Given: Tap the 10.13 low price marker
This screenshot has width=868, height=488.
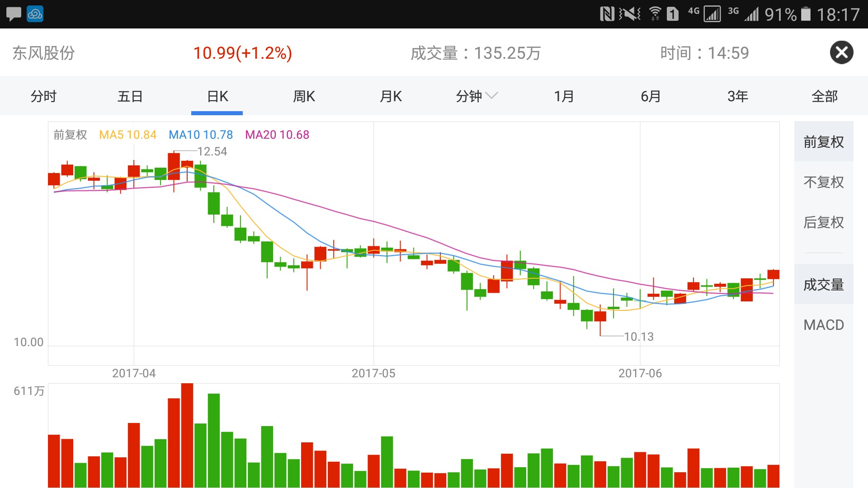Looking at the screenshot, I should tap(639, 337).
